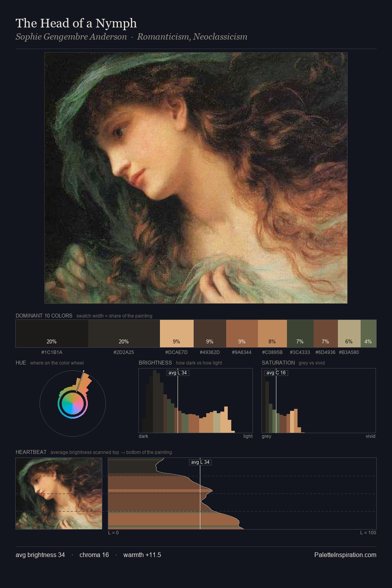This screenshot has width=392, height=588.
Task: Click artist name Sophie Gengembre Anderson
Action: pyautogui.click(x=71, y=37)
